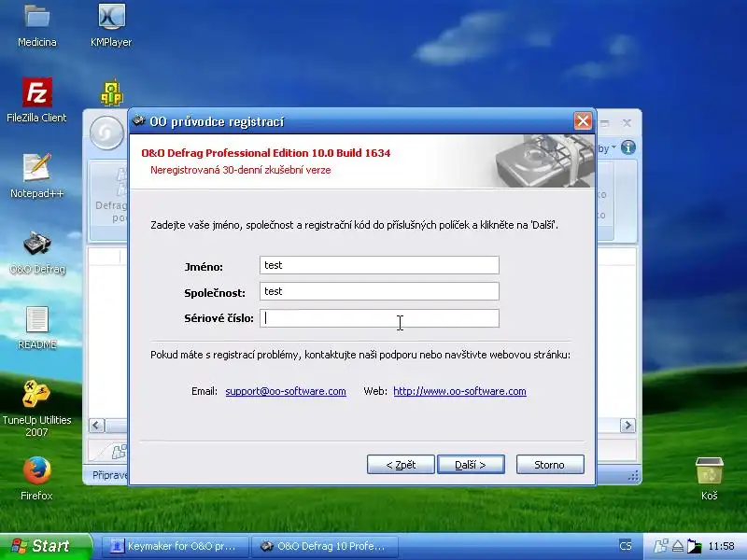The width and height of the screenshot is (747, 560).
Task: Open the README text file icon
Action: [x=36, y=319]
